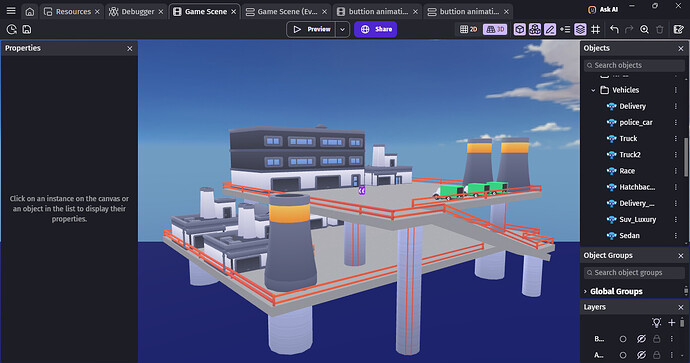Image resolution: width=690 pixels, height=363 pixels.
Task: Open layer B options menu
Action: 672,339
